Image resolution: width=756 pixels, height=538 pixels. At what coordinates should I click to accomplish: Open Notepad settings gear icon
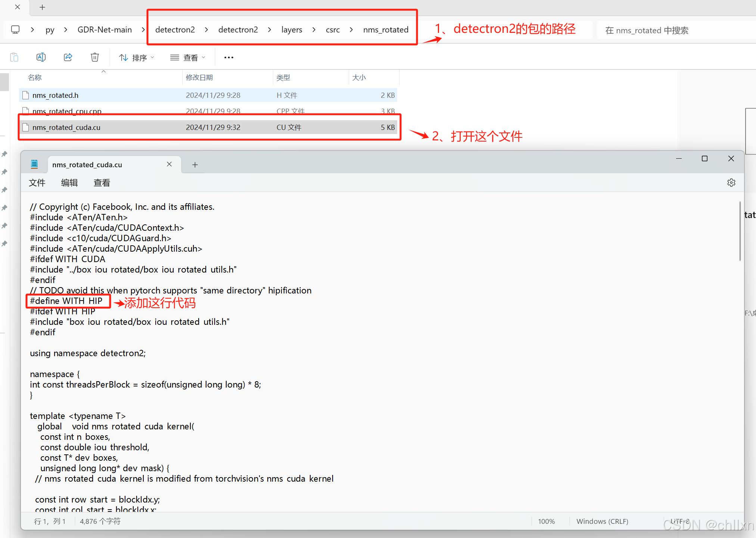731,183
